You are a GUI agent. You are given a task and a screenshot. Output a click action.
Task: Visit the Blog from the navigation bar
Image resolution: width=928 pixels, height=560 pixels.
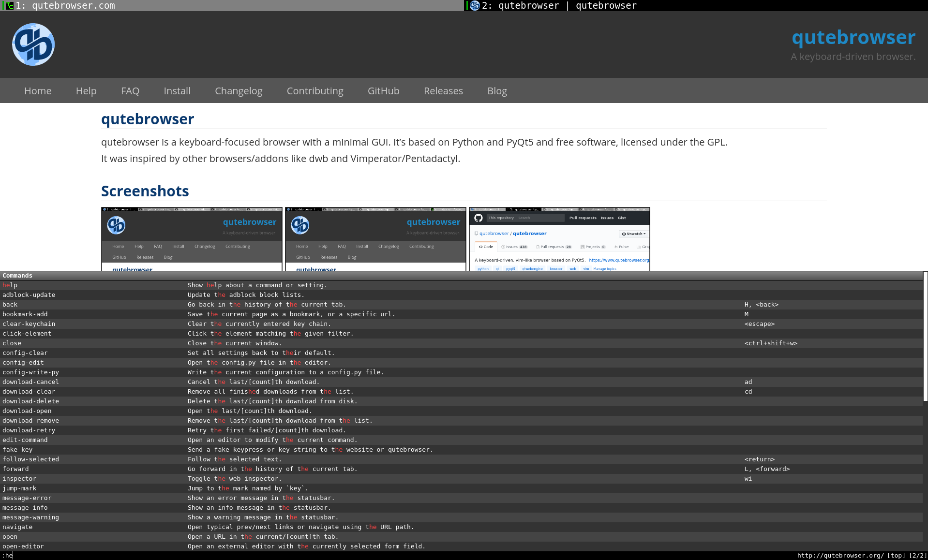(x=497, y=91)
